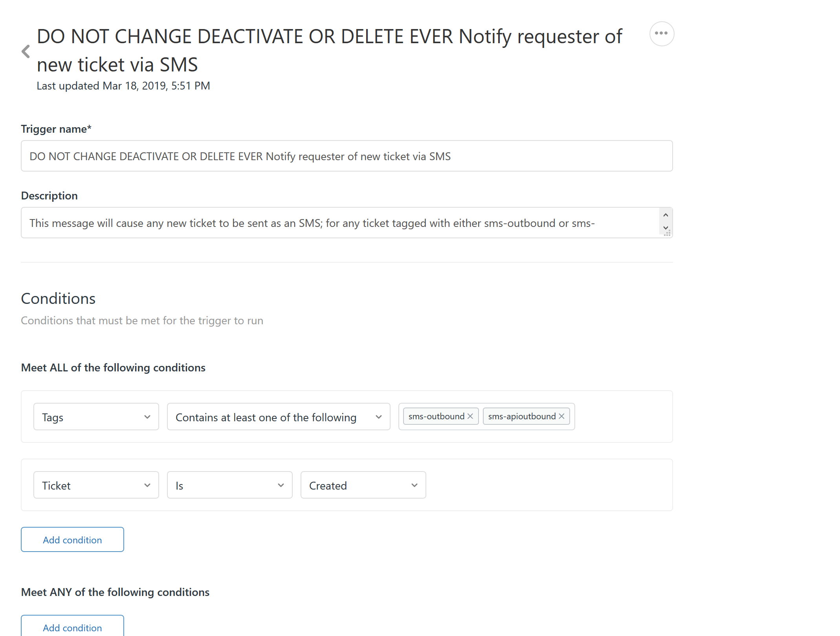Remove the sms-apioutbound tag
Viewport: 840px width, 636px height.
click(562, 416)
